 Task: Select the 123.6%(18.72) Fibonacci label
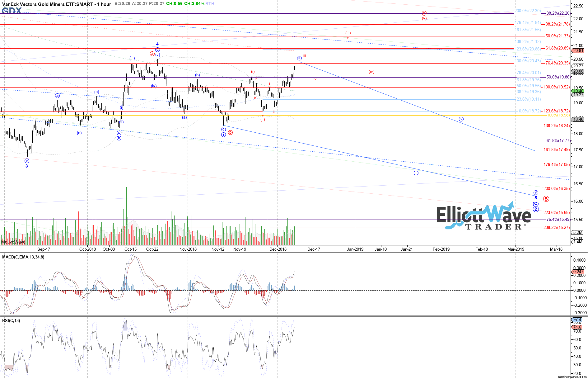557,111
